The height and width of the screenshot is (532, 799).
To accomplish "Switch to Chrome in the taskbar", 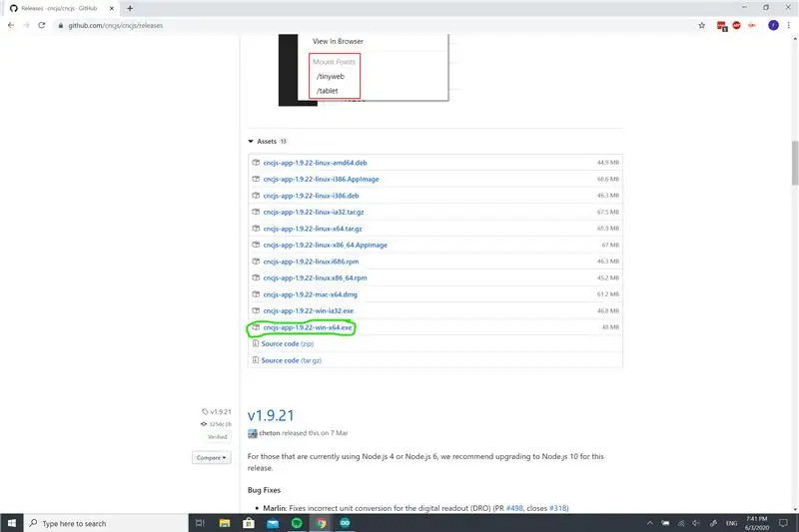I will pyautogui.click(x=321, y=523).
